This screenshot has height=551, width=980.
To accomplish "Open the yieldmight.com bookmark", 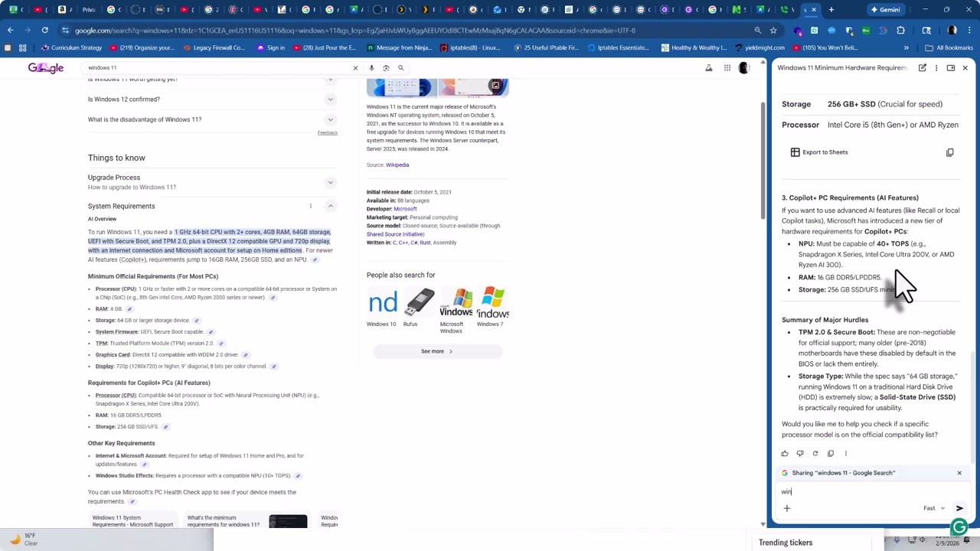I will point(759,47).
